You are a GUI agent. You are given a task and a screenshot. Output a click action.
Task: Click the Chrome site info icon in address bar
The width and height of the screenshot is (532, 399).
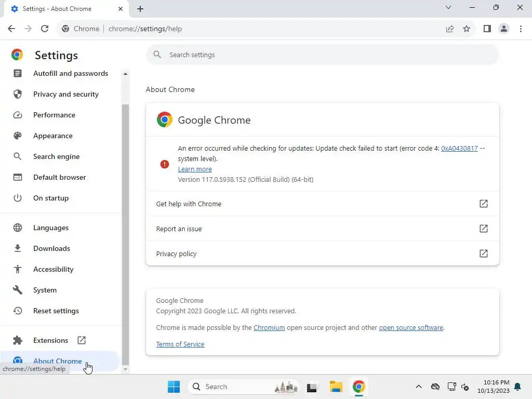[x=65, y=29]
